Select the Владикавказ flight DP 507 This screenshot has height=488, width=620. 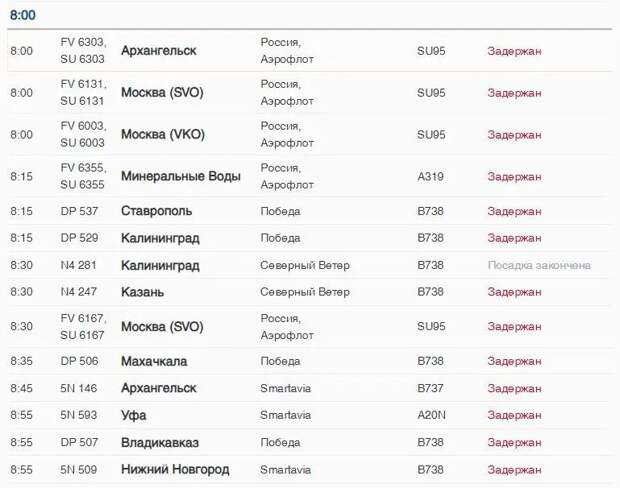click(x=310, y=442)
